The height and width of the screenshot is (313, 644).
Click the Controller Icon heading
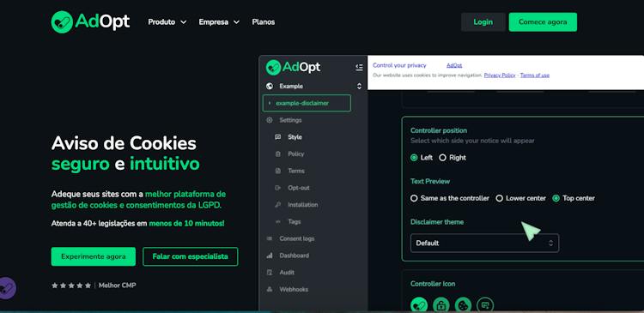pos(433,284)
